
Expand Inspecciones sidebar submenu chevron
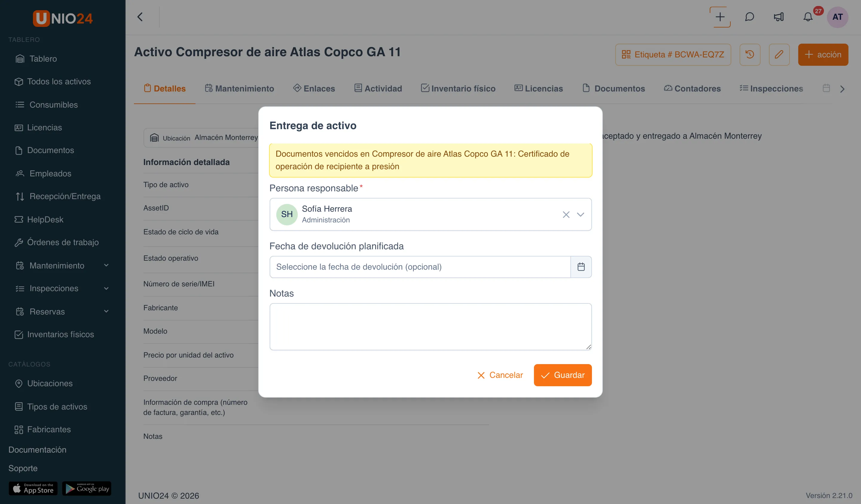pos(106,288)
